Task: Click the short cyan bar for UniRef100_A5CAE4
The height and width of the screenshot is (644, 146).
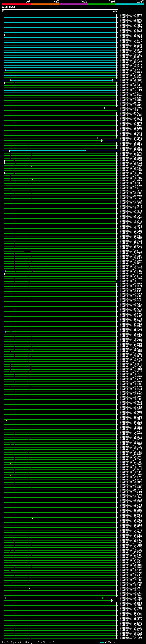Action: [47, 151]
